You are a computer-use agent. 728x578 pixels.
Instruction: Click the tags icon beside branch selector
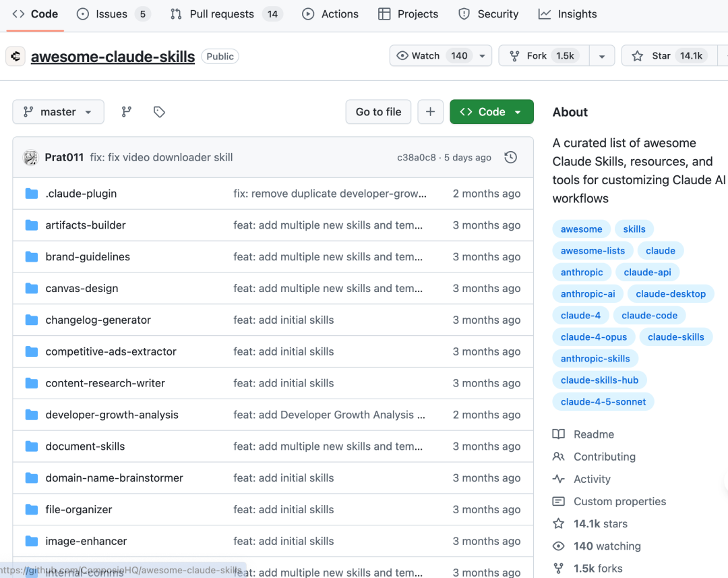tap(159, 112)
